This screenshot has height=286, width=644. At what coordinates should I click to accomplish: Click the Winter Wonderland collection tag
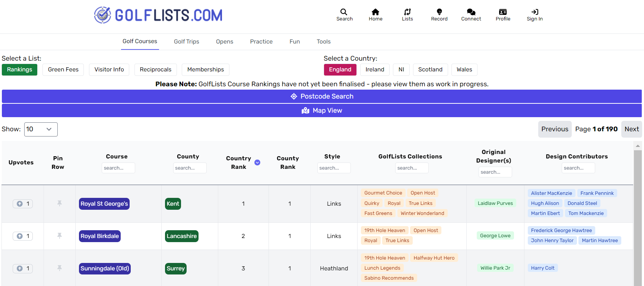coord(422,213)
